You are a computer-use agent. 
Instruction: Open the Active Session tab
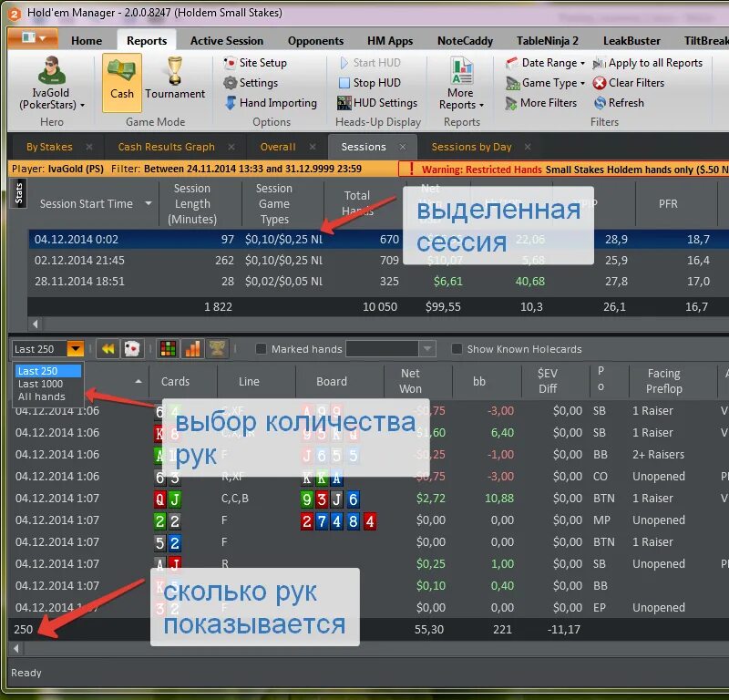[226, 41]
